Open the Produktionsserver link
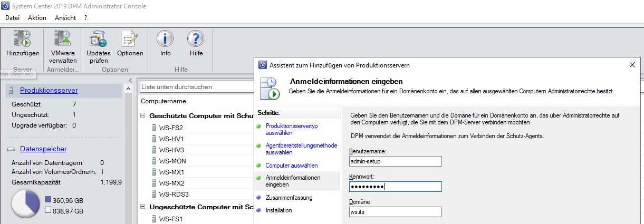This screenshot has height=224, width=644. coord(49,91)
